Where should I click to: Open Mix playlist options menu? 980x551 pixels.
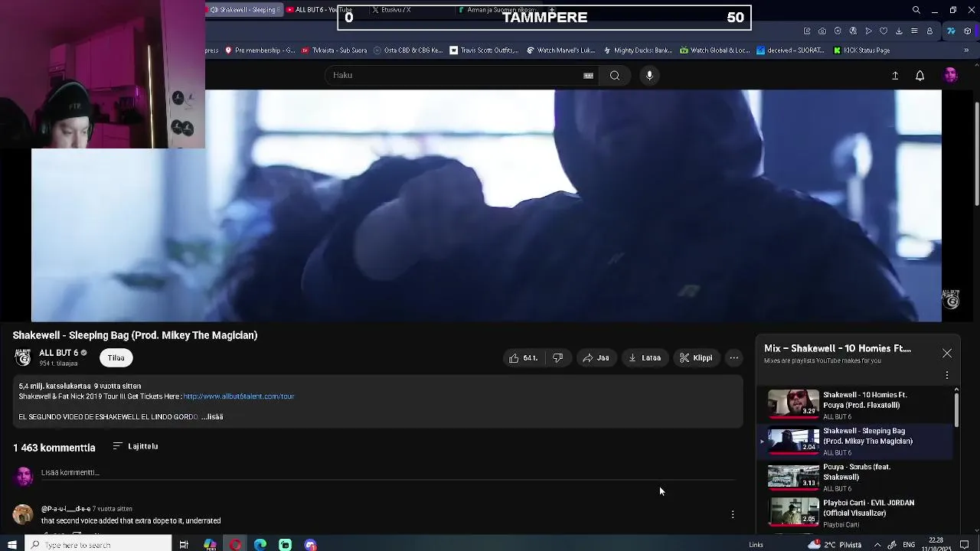[x=947, y=375]
